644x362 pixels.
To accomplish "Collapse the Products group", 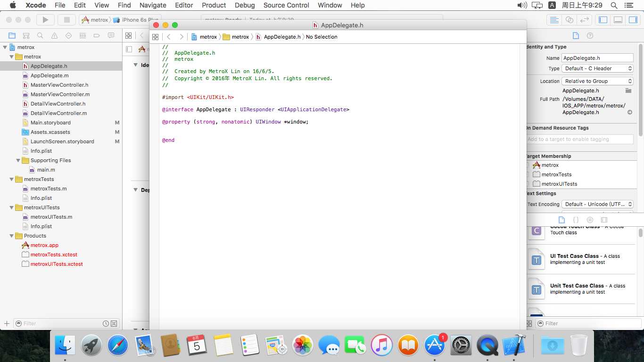I will click(x=12, y=236).
